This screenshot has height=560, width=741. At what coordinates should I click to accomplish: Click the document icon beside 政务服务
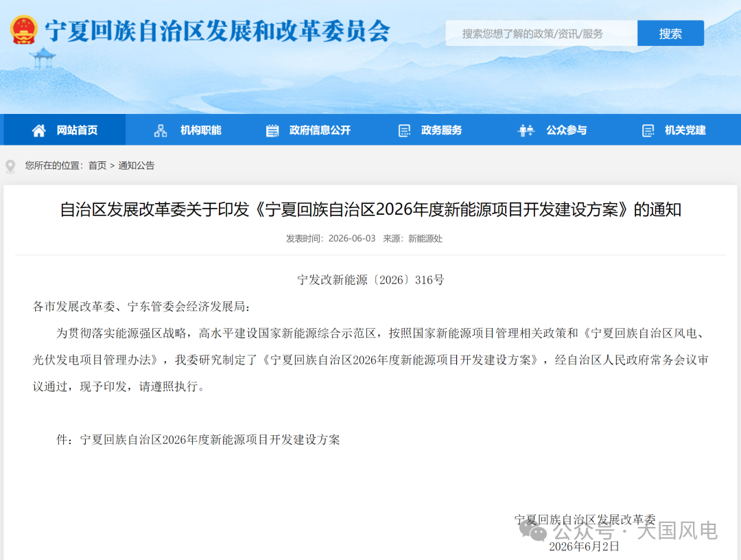tap(405, 130)
